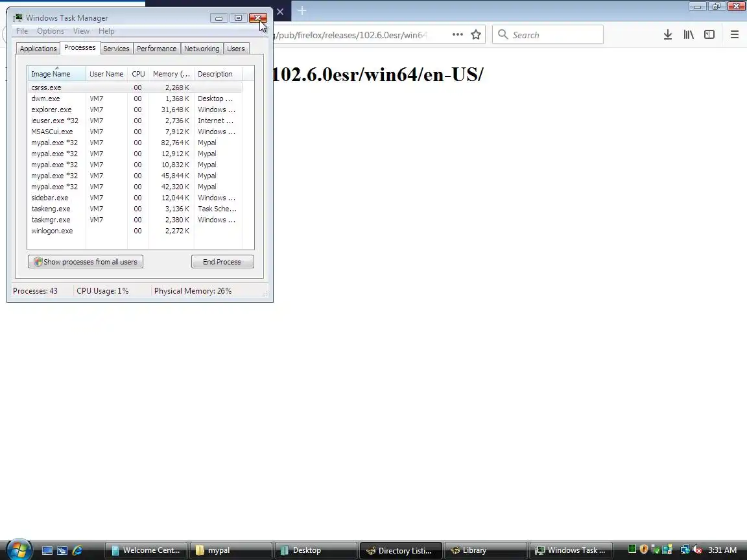Sort by Image Name column header

pos(56,74)
